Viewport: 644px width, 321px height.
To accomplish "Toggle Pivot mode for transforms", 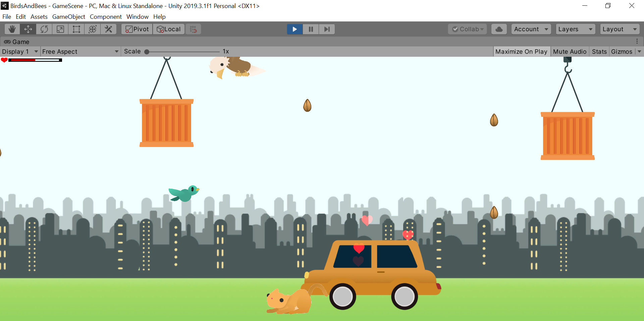I will [137, 29].
